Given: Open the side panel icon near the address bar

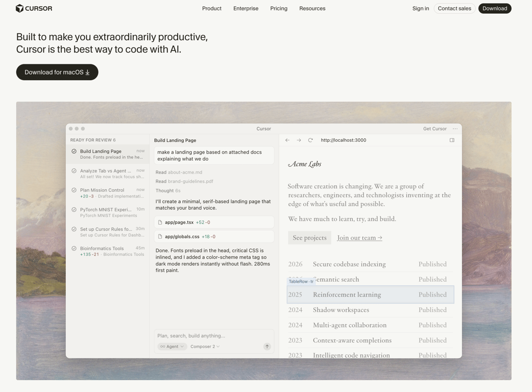Looking at the screenshot, I should (x=452, y=139).
